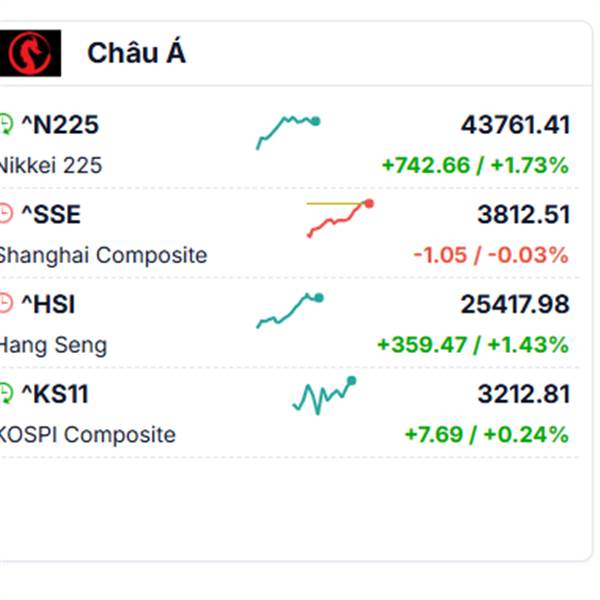The image size is (600, 600).
Task: Open the Hang Seng sparkline chart
Action: click(290, 310)
